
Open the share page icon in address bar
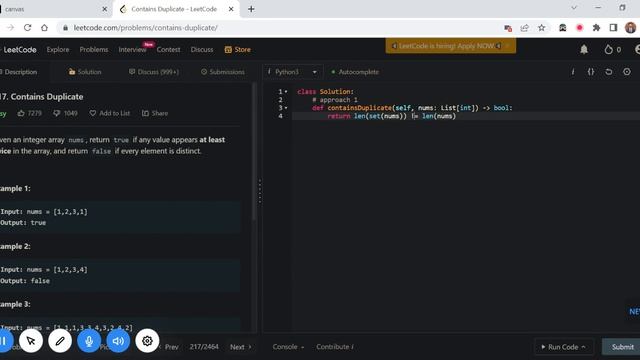(x=524, y=28)
